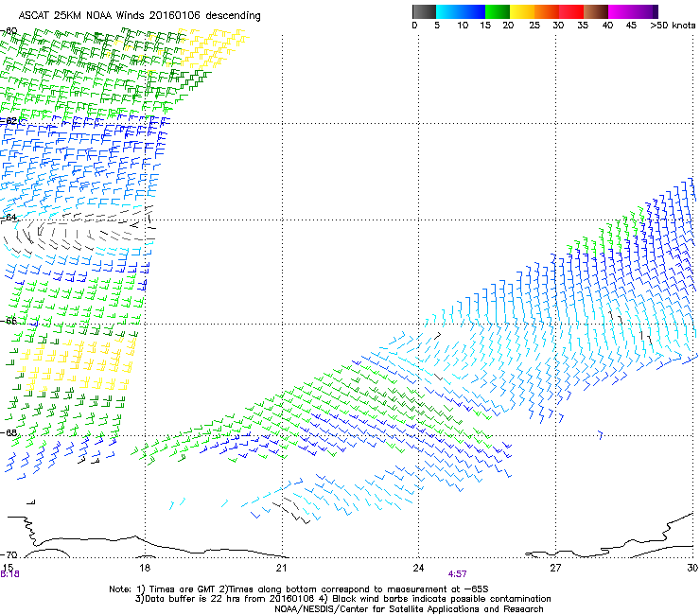Click the purple 4:57 pass time label
This screenshot has height=615, width=700.
(x=458, y=574)
